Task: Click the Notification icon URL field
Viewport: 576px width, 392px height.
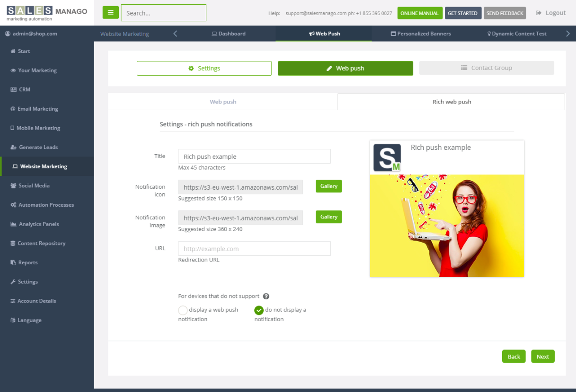Action: 240,187
